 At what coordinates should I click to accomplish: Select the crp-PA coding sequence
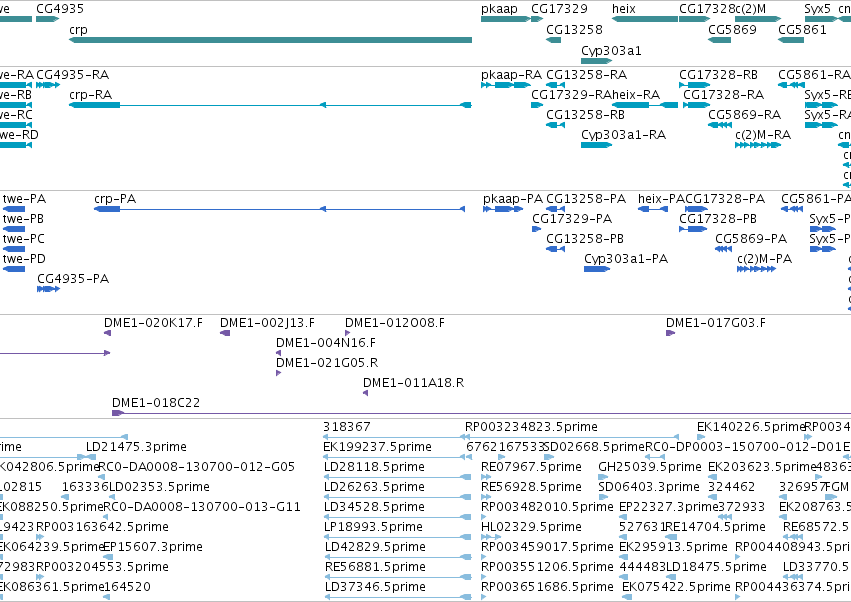[280, 209]
